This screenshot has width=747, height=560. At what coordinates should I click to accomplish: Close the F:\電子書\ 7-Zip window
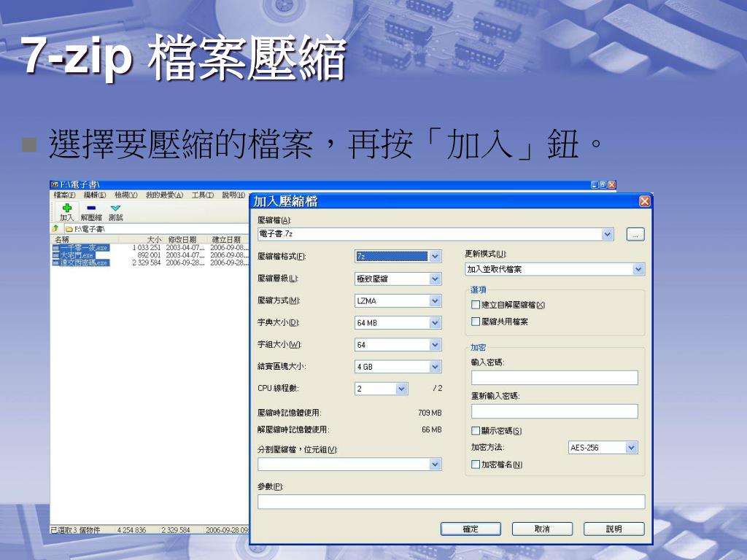[x=612, y=184]
